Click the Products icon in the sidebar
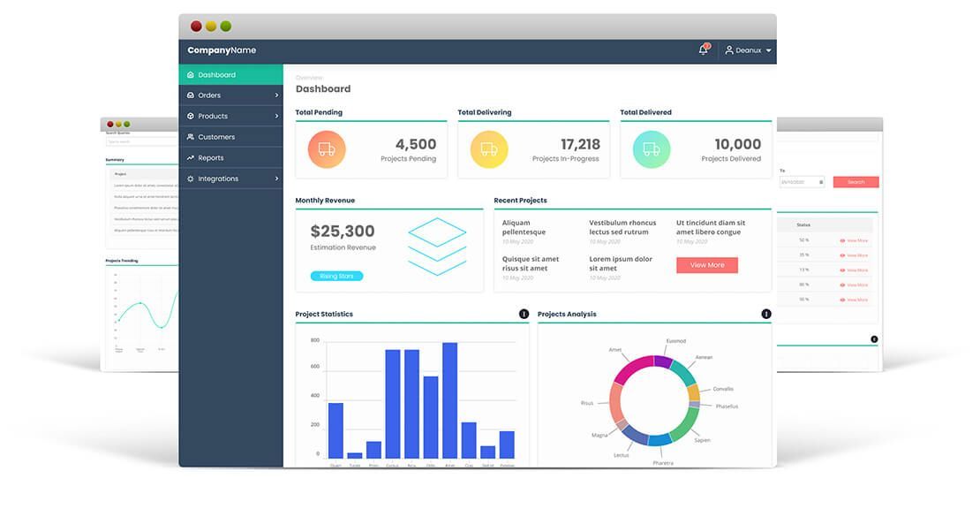Image resolution: width=980 pixels, height=509 pixels. (191, 116)
